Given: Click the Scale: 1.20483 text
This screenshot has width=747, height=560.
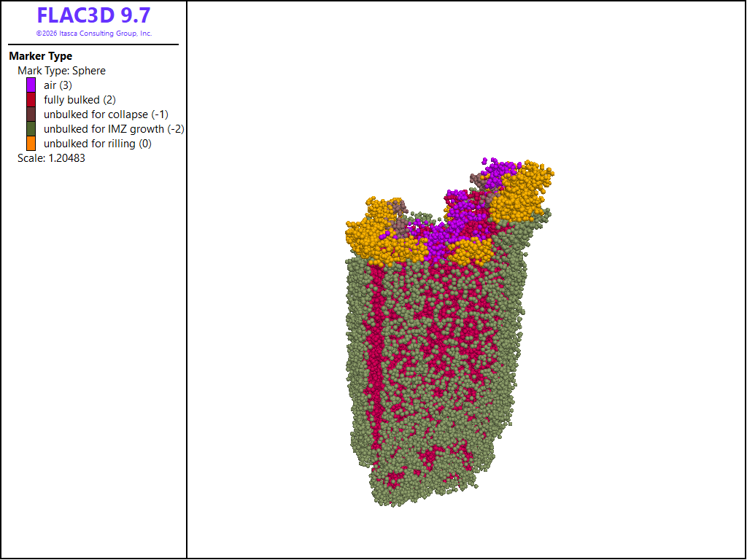Looking at the screenshot, I should click(52, 158).
